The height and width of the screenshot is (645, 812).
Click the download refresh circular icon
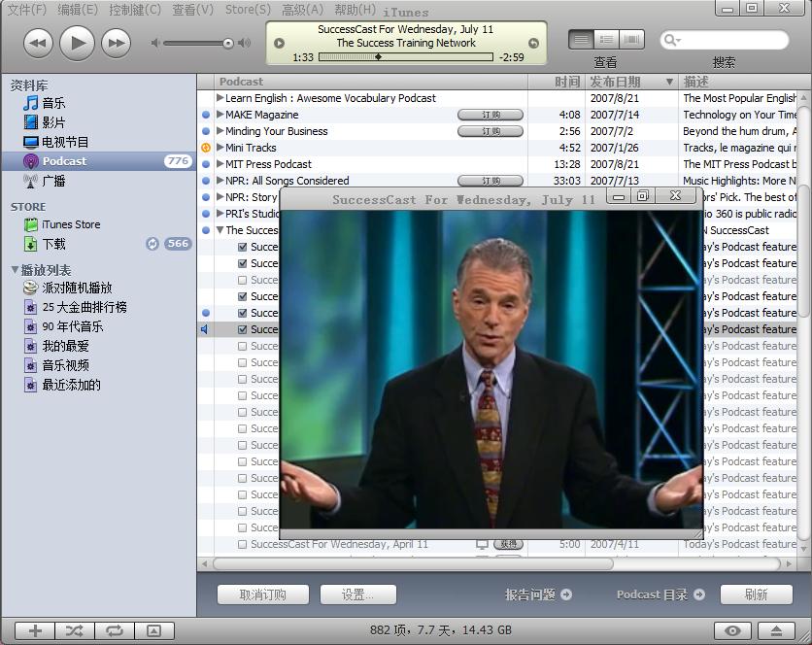(152, 244)
